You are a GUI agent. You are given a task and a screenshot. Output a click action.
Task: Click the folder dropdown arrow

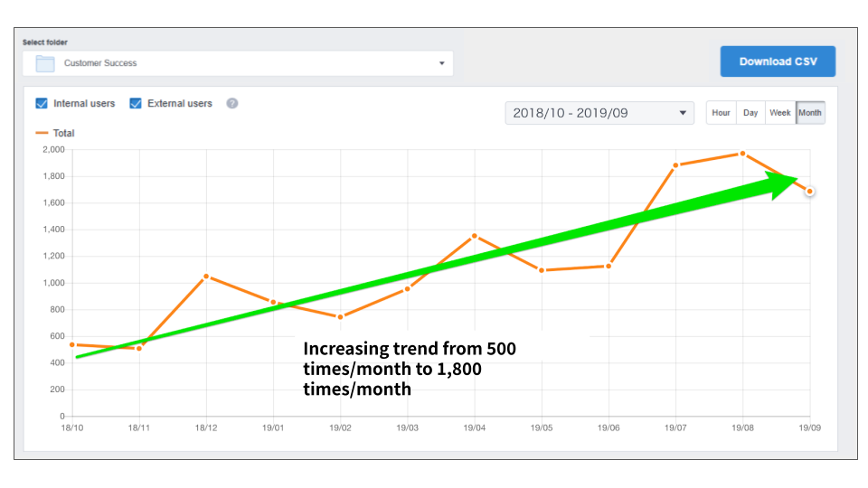point(441,63)
